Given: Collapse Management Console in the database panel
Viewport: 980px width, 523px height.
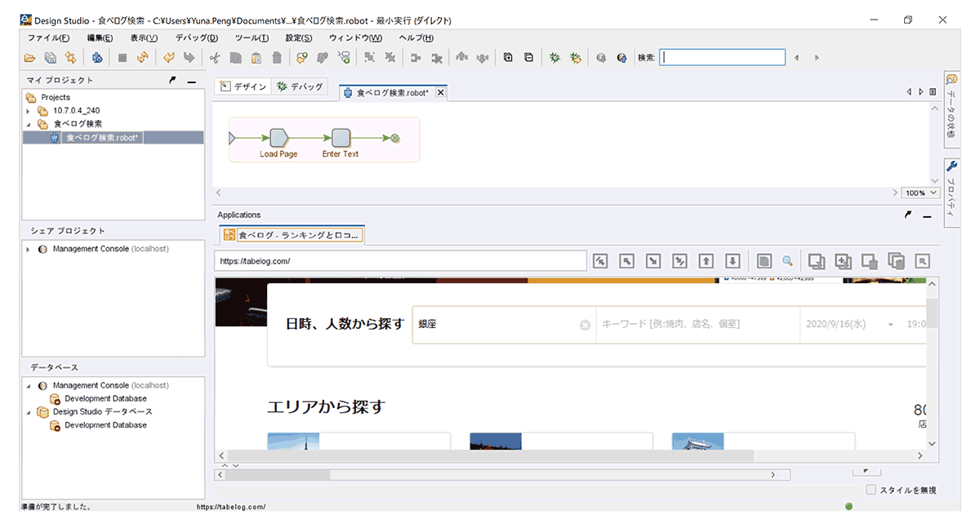Looking at the screenshot, I should click(29, 385).
